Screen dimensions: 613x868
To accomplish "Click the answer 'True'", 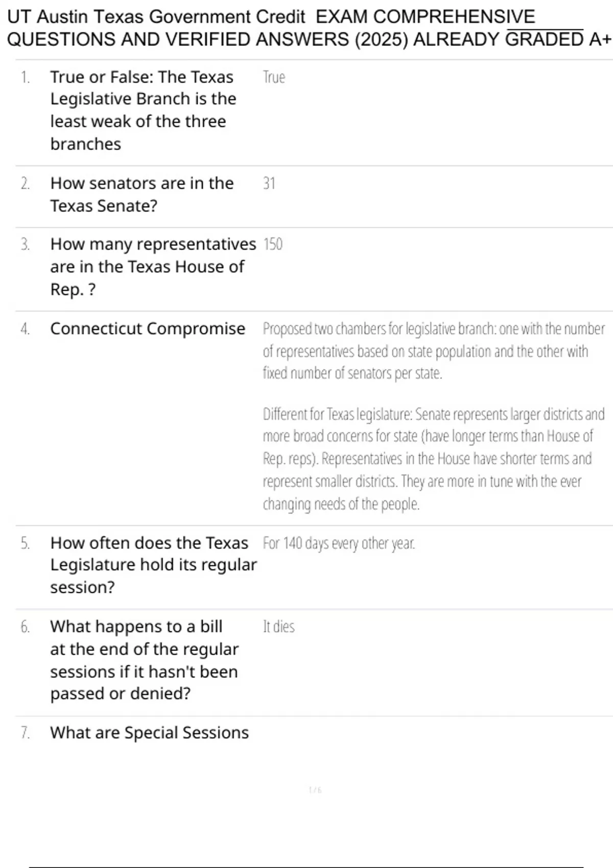I will [x=274, y=77].
